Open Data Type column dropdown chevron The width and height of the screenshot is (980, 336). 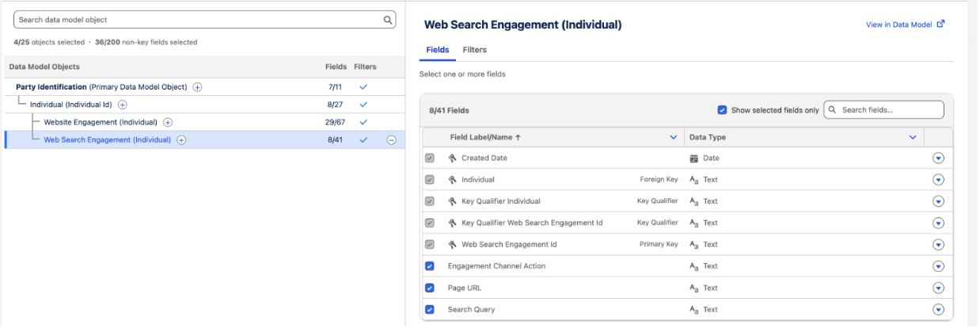pos(914,137)
